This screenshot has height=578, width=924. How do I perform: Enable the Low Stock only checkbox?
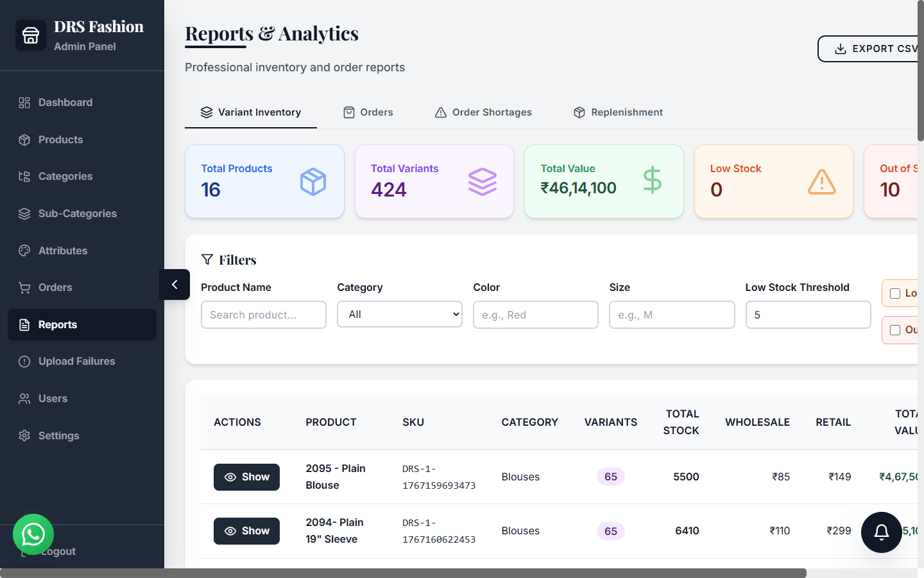pyautogui.click(x=894, y=293)
